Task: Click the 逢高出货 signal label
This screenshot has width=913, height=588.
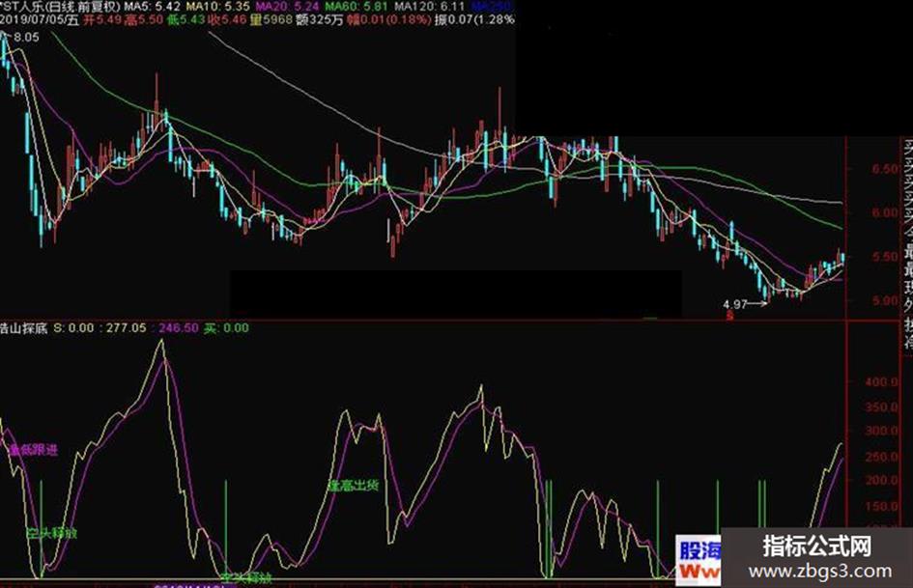Action: tap(354, 485)
